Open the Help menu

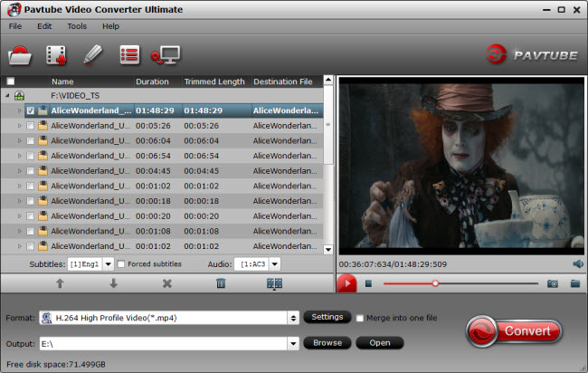tap(110, 26)
